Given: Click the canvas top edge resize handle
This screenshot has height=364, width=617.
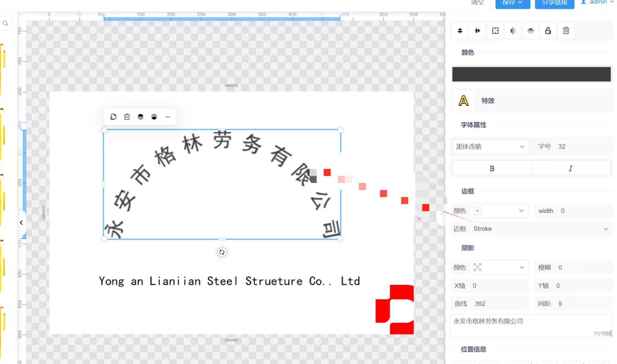Looking at the screenshot, I should point(231,86).
